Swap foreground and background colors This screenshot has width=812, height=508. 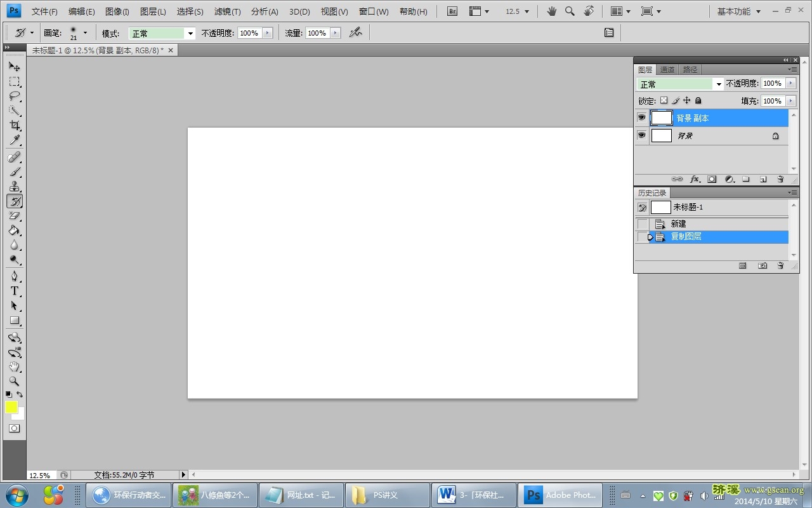point(20,394)
